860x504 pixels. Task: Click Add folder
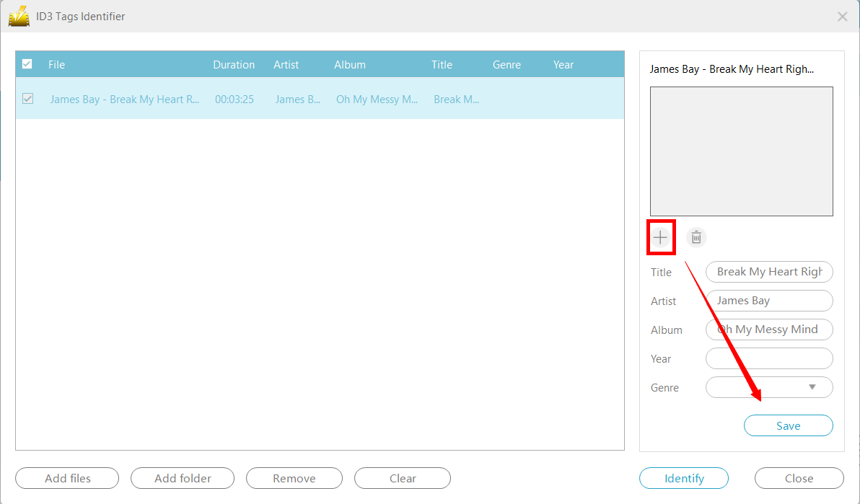pos(182,478)
